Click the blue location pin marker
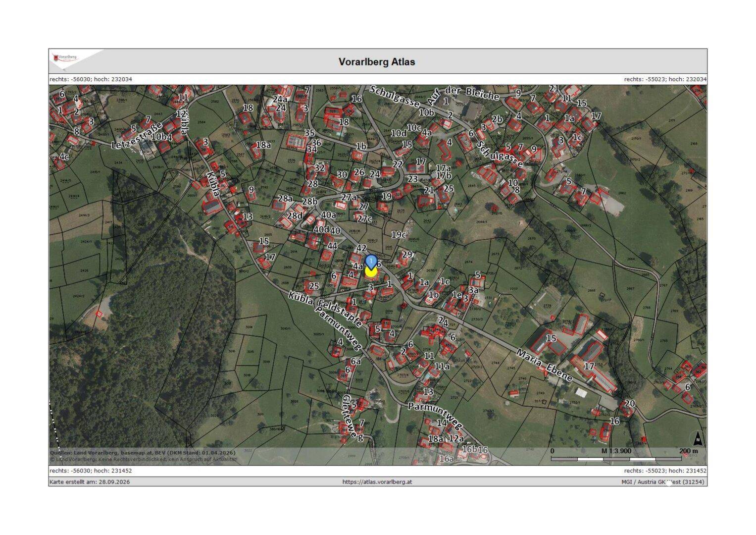 pos(371,262)
